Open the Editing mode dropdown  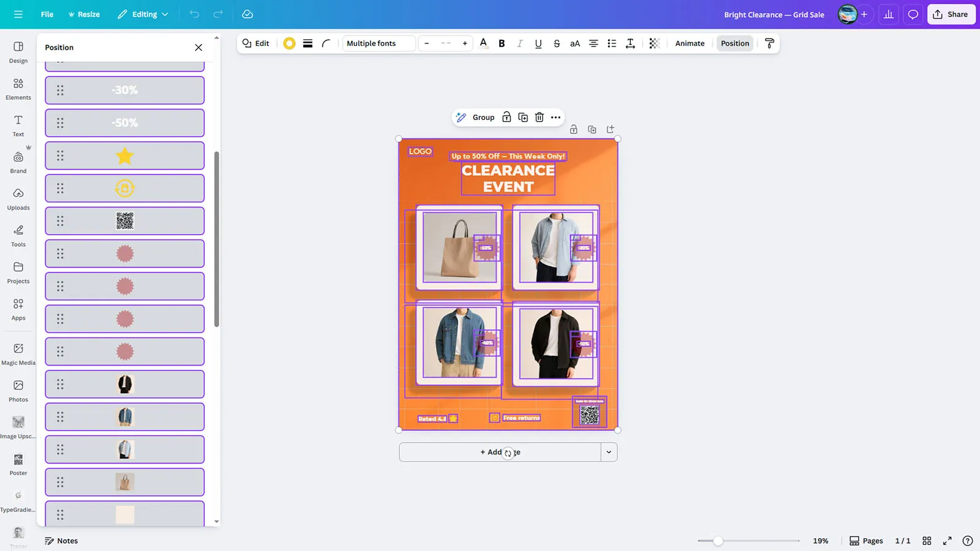pyautogui.click(x=143, y=14)
